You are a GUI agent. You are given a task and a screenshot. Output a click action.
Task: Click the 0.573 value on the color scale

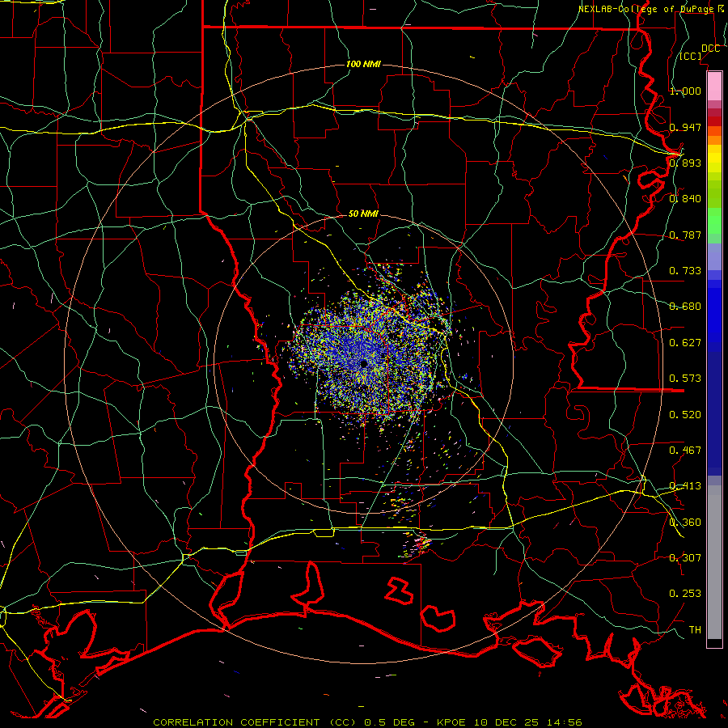point(685,378)
